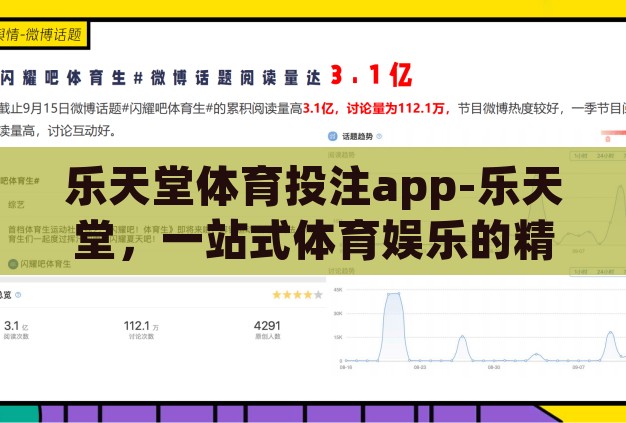Click the 综艺 category label

pos(16,205)
